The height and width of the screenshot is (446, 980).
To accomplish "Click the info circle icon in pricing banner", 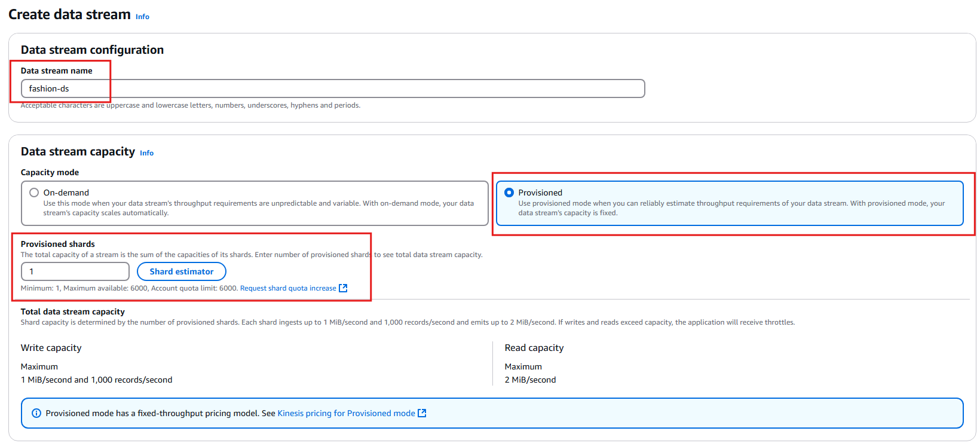I will [36, 413].
